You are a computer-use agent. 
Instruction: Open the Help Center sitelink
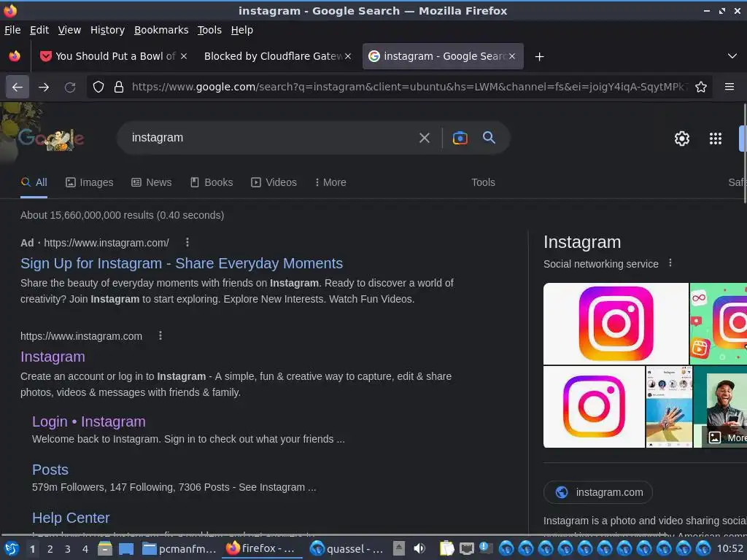coord(71,518)
